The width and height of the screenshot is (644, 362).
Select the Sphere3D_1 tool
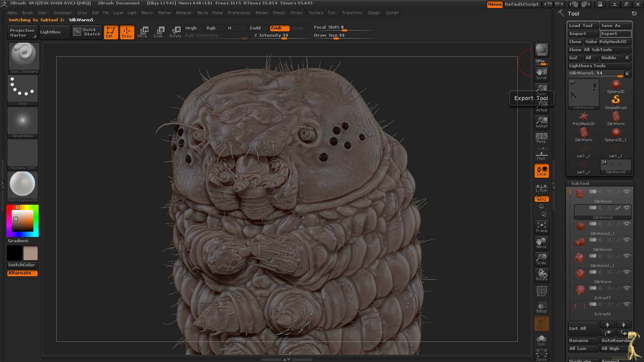pos(616,134)
